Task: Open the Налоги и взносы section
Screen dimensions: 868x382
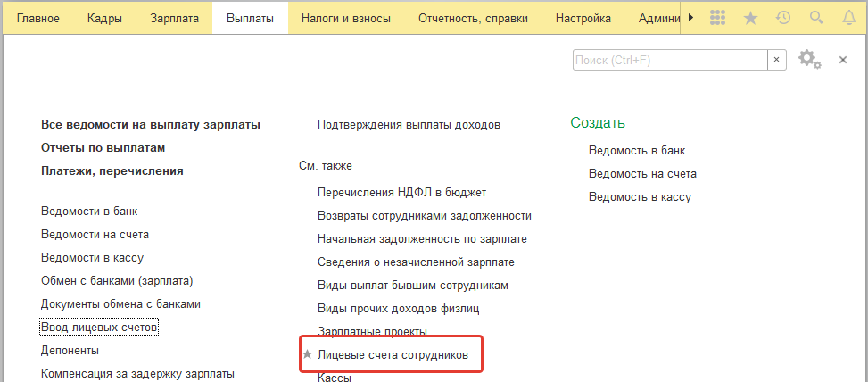Action: click(346, 18)
